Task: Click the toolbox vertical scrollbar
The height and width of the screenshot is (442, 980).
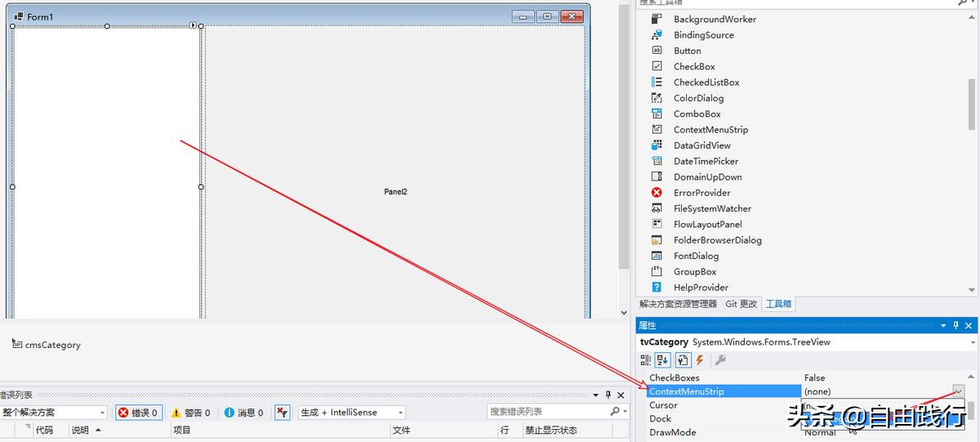Action: (972, 105)
